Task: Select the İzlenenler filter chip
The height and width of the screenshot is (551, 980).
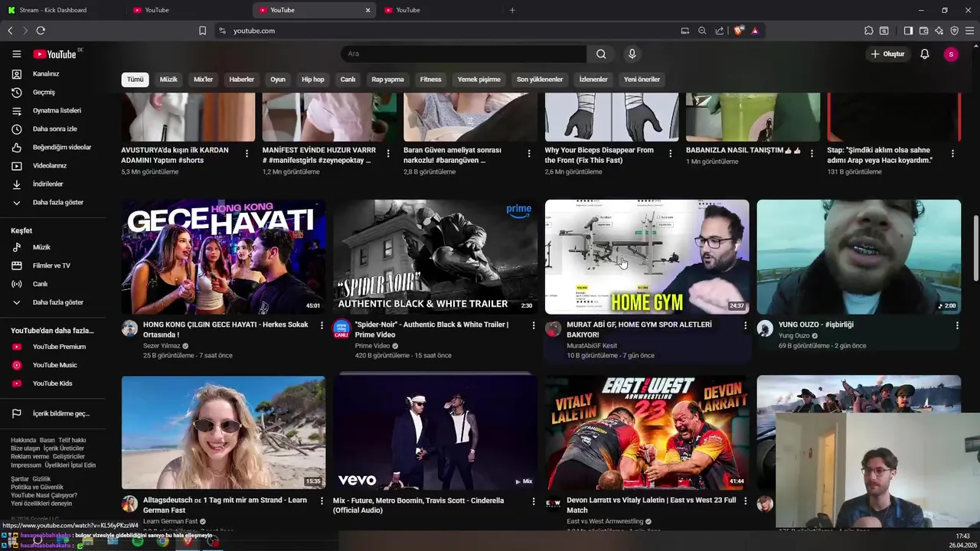Action: click(593, 80)
